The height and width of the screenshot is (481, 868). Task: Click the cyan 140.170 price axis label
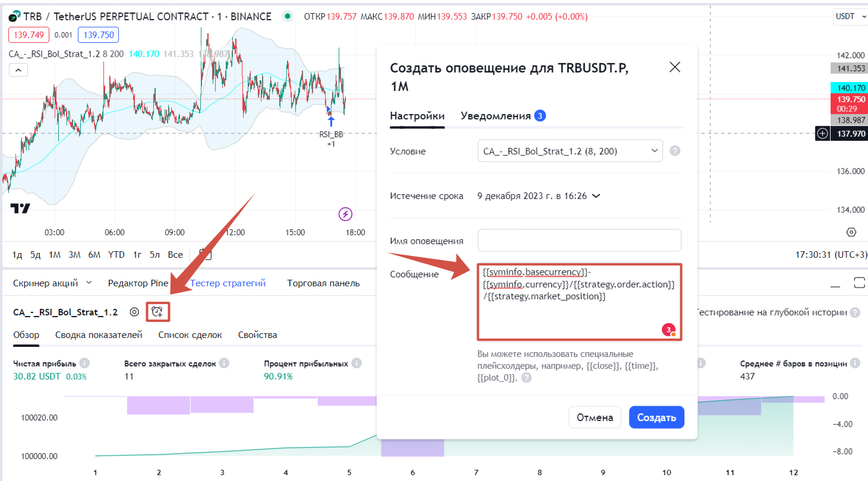tap(849, 88)
